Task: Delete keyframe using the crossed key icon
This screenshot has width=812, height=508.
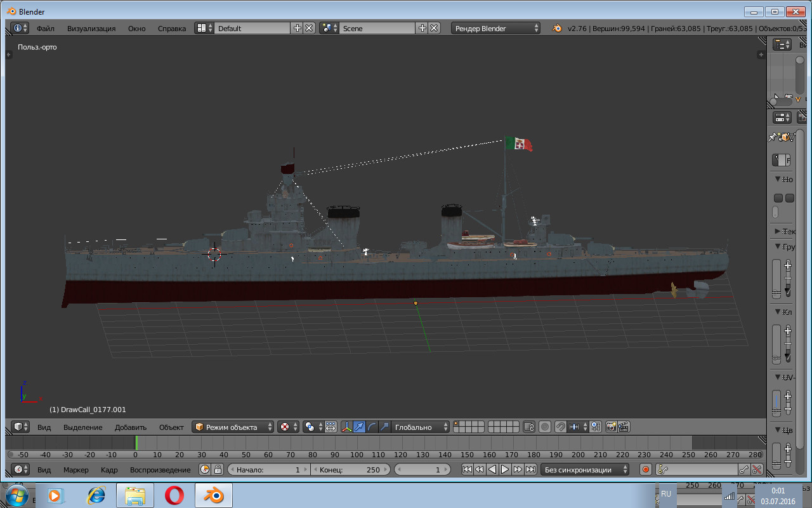Action: (757, 469)
